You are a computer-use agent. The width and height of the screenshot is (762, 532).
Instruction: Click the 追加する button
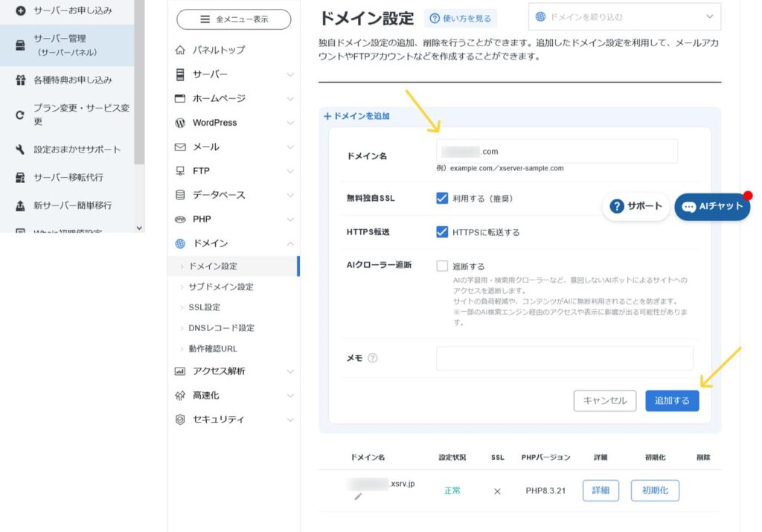tap(672, 401)
